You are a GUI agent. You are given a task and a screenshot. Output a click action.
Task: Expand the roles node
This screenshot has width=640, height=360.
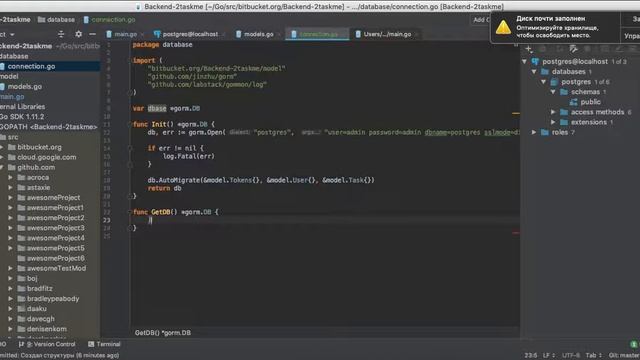tap(534, 132)
